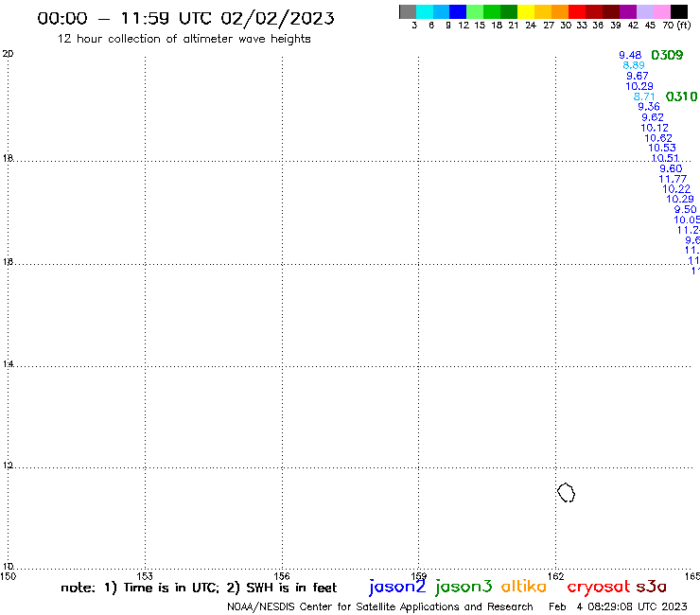The height and width of the screenshot is (615, 700).
Task: Click the 33 label under the color scale
Action: point(582,26)
